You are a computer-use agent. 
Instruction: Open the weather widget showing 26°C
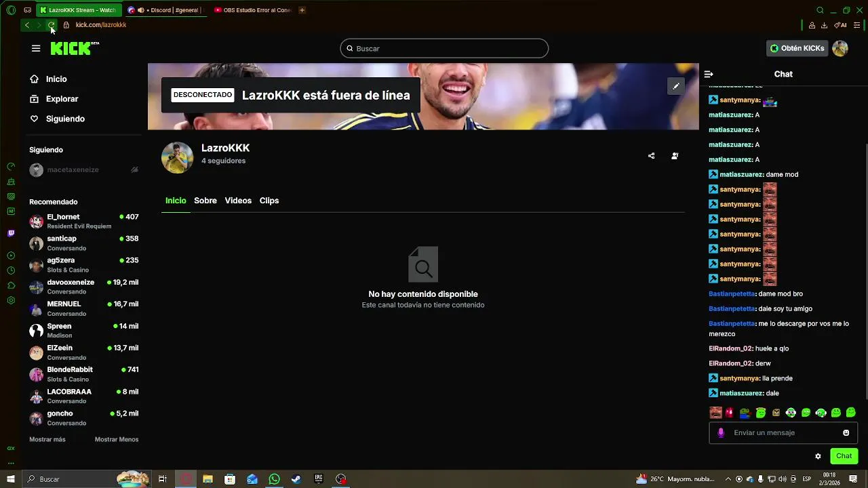(676, 479)
